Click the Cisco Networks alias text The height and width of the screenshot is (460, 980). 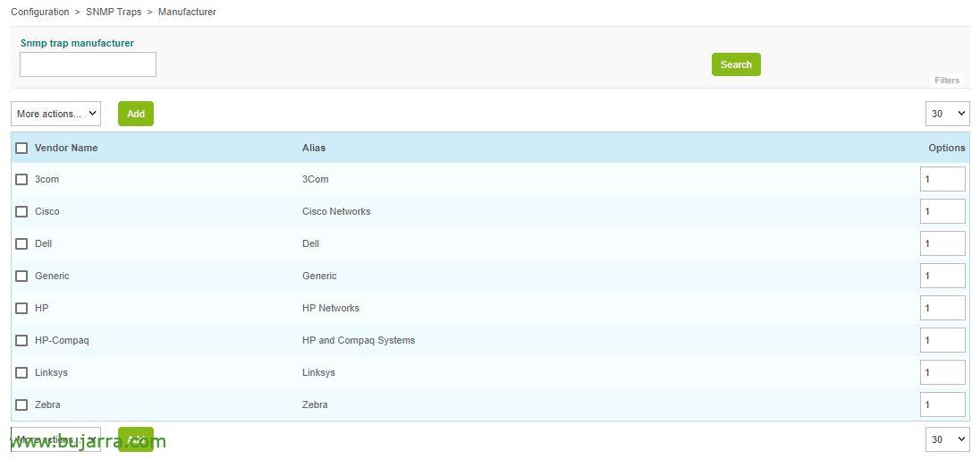(336, 211)
